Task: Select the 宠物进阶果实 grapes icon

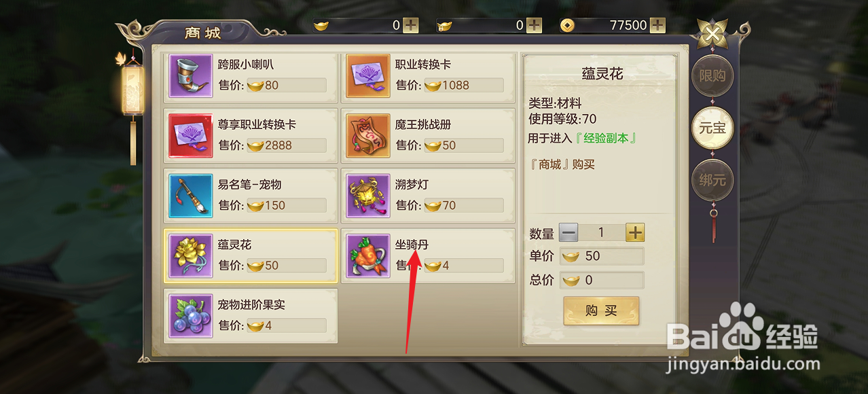Action: pos(191,316)
